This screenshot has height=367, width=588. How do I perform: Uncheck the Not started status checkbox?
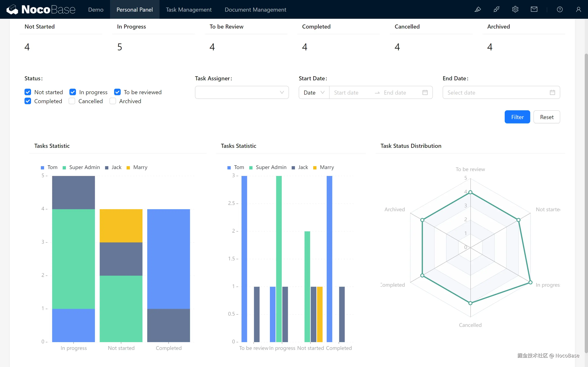coord(28,92)
